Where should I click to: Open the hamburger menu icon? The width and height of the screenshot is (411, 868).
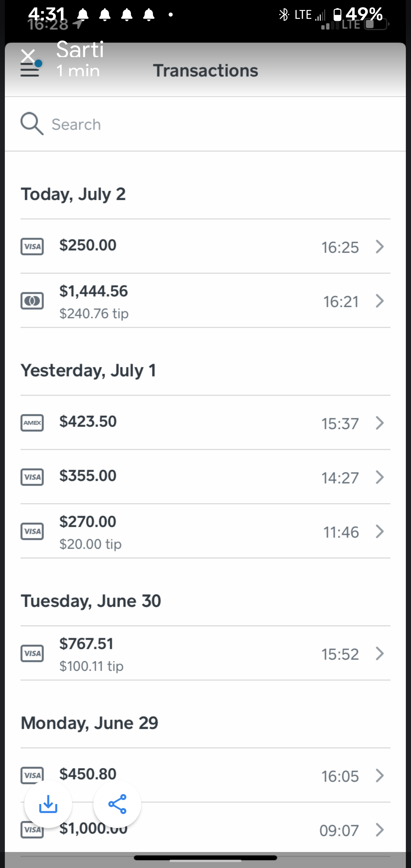(x=30, y=70)
